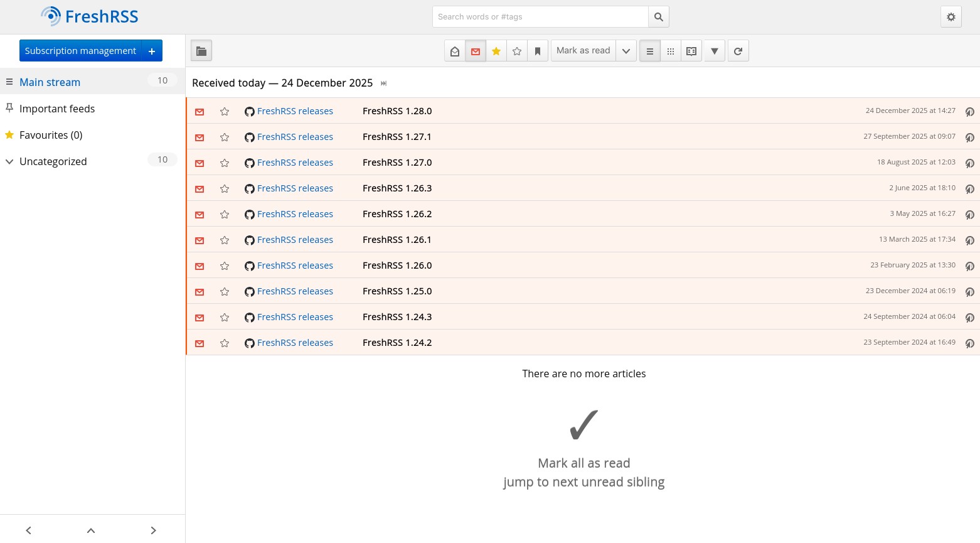Open Important feeds in the sidebar

57,109
